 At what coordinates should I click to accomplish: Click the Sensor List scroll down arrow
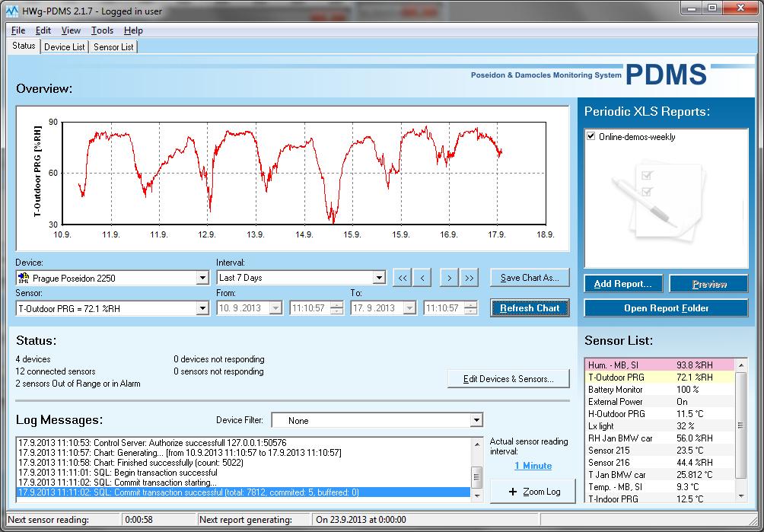(x=740, y=496)
